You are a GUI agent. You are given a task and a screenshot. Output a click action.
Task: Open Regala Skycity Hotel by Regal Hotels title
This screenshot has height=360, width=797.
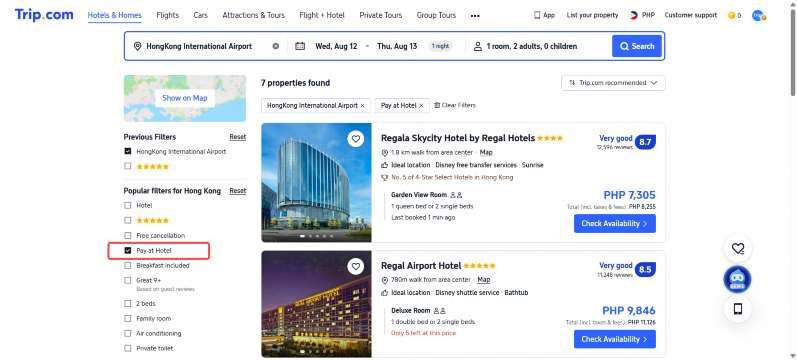(458, 138)
